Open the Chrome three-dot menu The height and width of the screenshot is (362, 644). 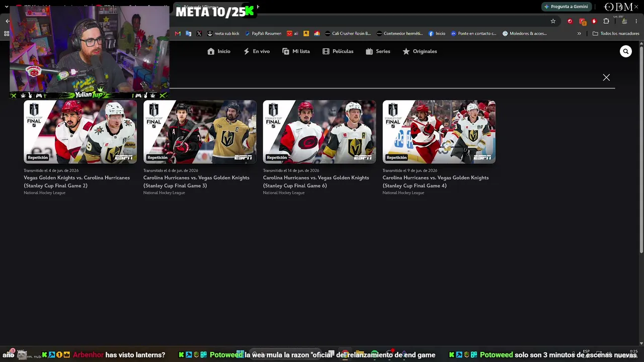[636, 21]
